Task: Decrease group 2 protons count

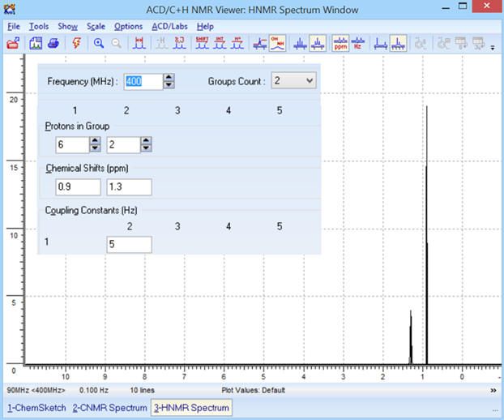Action: [x=146, y=148]
